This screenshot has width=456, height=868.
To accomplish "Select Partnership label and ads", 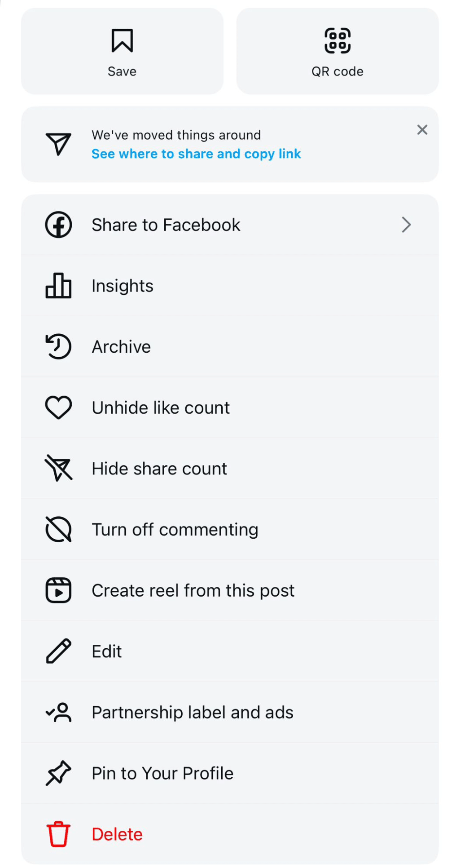I will tap(192, 712).
